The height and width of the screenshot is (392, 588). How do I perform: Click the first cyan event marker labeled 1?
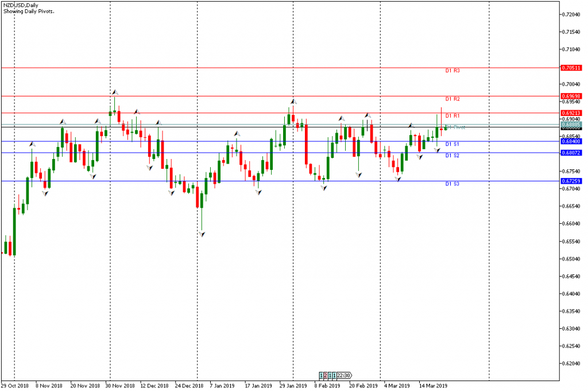tap(322, 375)
